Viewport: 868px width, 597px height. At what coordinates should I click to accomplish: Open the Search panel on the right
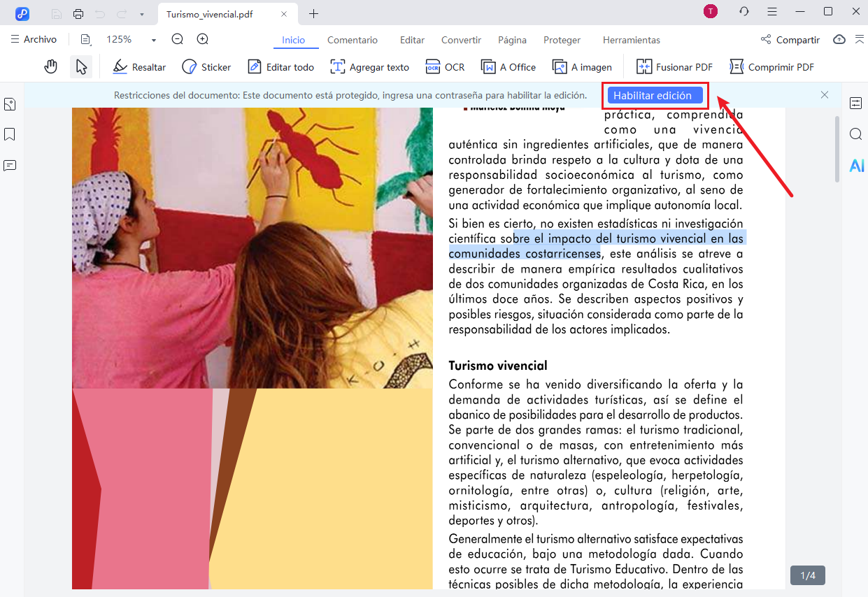coord(856,134)
